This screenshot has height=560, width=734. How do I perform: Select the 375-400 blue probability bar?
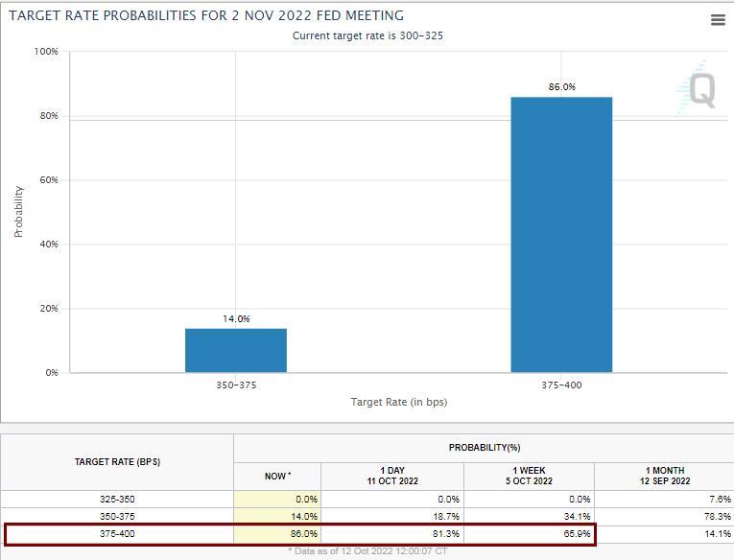tap(561, 234)
